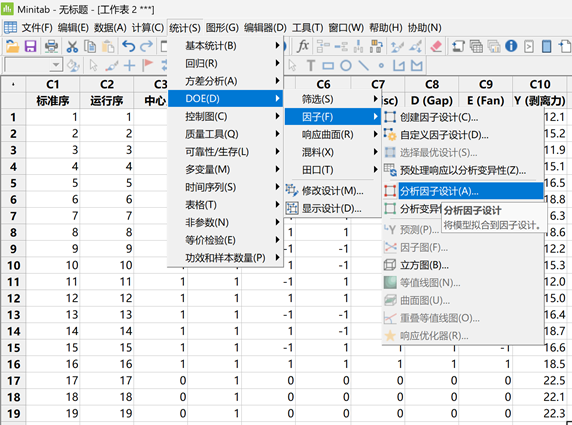Select column header C10
Image resolution: width=572 pixels, height=425 pixels.
540,84
